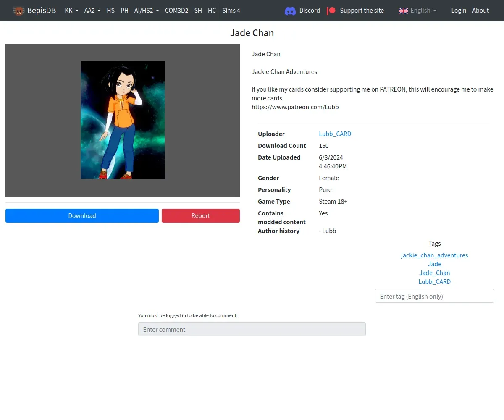Click the Female gender value

[329, 178]
